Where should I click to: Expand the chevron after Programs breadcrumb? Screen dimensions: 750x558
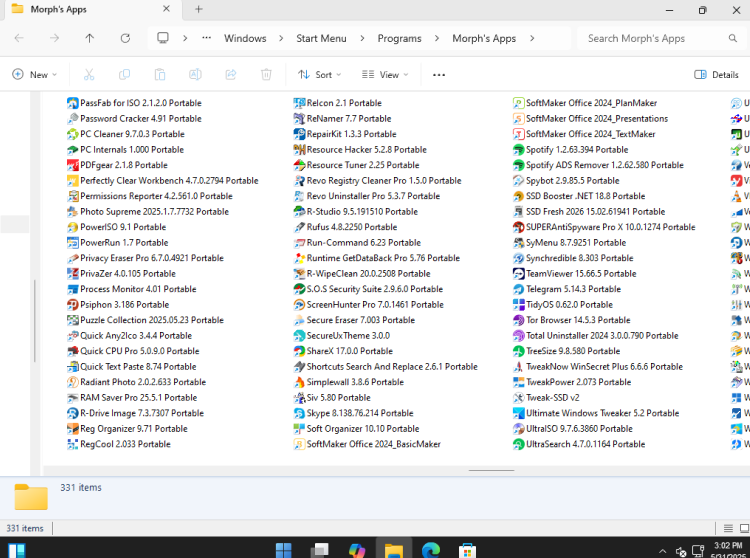(437, 38)
